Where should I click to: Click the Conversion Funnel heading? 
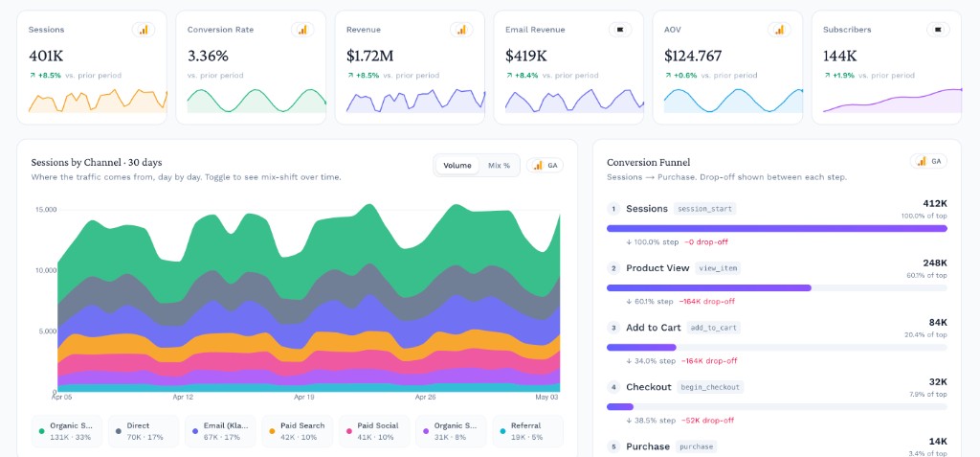pos(648,163)
